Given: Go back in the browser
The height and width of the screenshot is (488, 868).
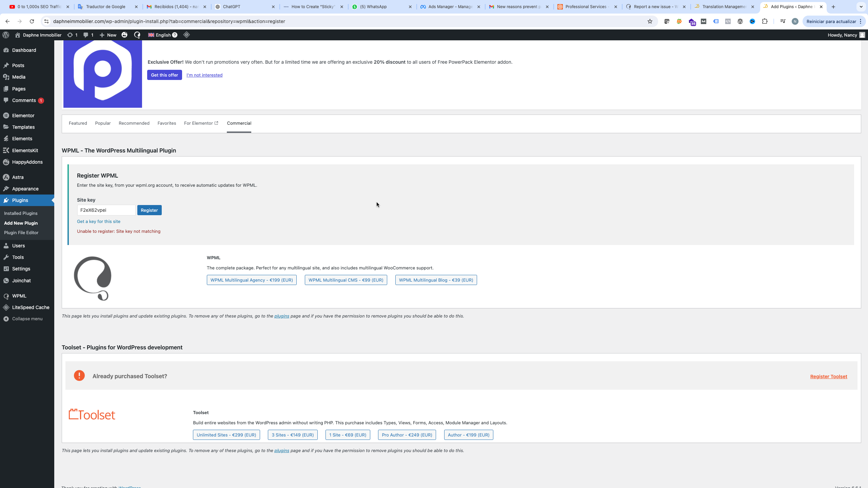Looking at the screenshot, I should click(7, 21).
